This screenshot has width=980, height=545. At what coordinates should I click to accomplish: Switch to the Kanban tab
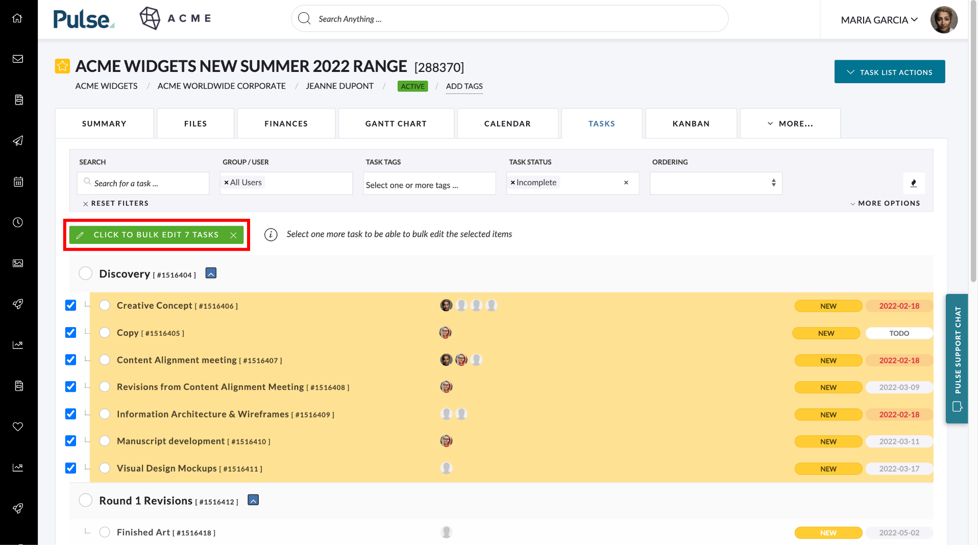[691, 123]
